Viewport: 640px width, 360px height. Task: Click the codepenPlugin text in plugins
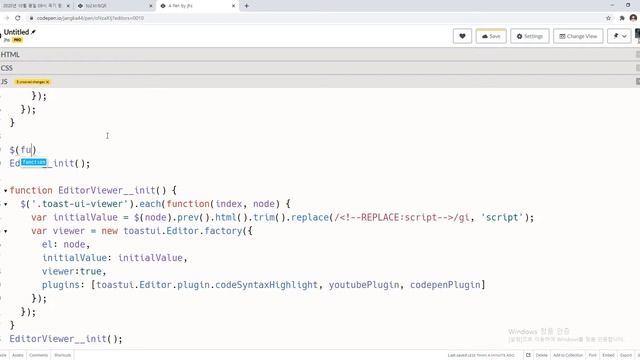(445, 285)
